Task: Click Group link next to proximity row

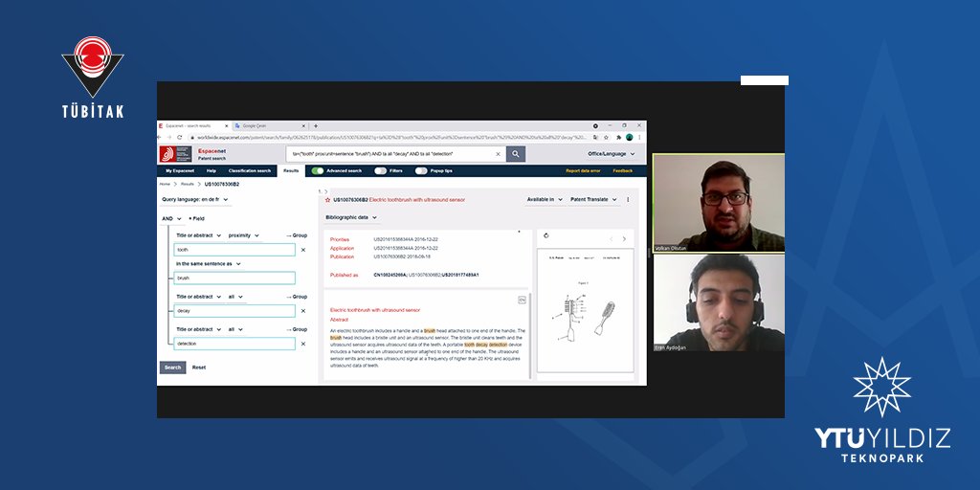Action: coord(297,235)
